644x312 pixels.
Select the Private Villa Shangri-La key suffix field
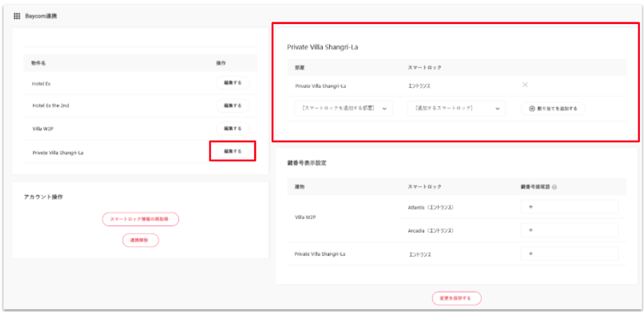(x=569, y=254)
